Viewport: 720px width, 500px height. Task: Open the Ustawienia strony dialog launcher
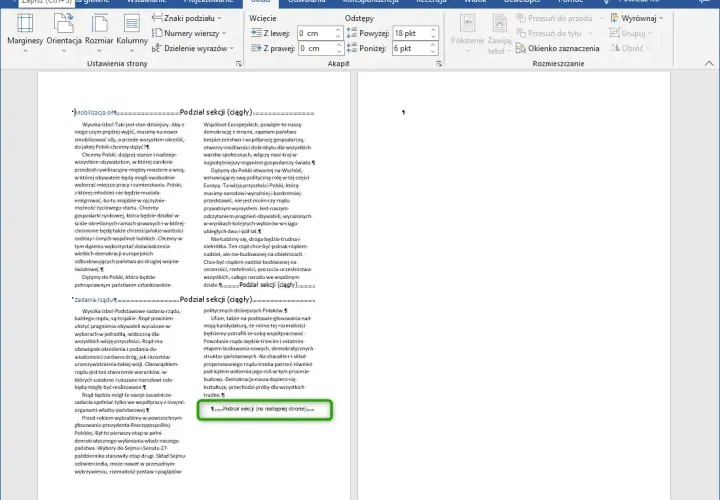point(239,64)
